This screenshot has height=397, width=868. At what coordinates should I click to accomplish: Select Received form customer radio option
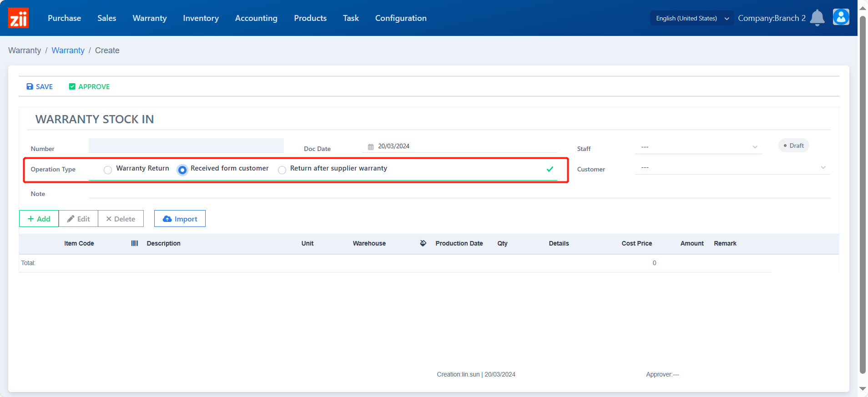(182, 170)
